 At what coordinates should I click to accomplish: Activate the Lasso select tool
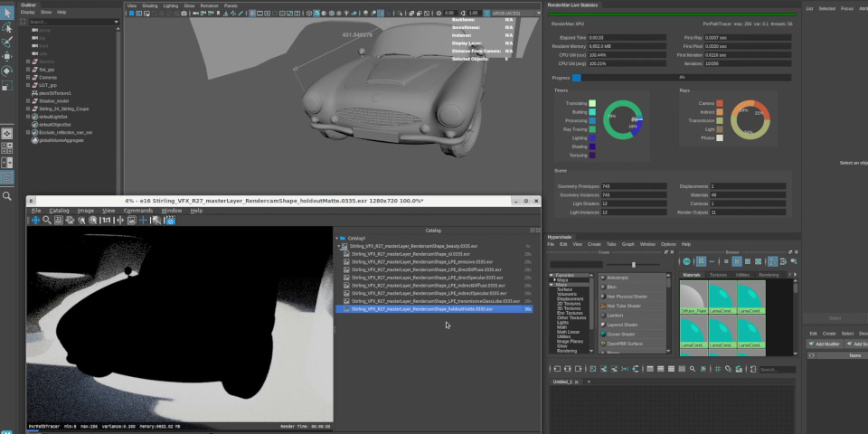[7, 27]
